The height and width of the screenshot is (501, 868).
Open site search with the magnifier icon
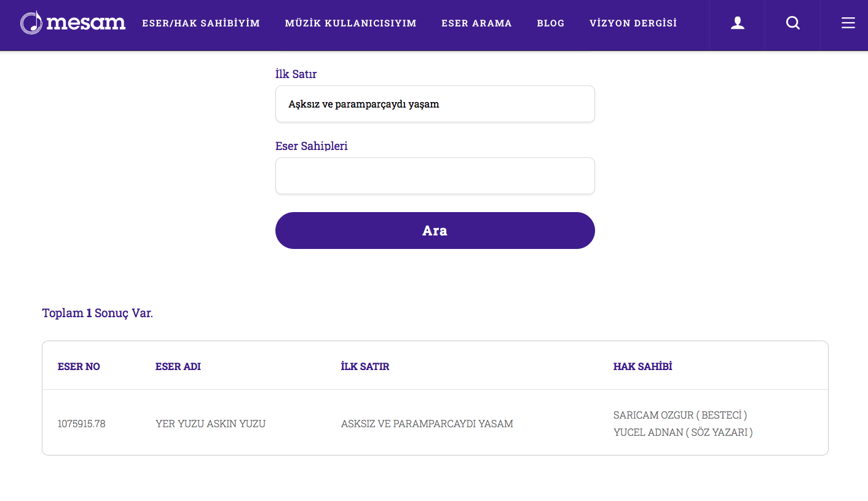[x=792, y=23]
